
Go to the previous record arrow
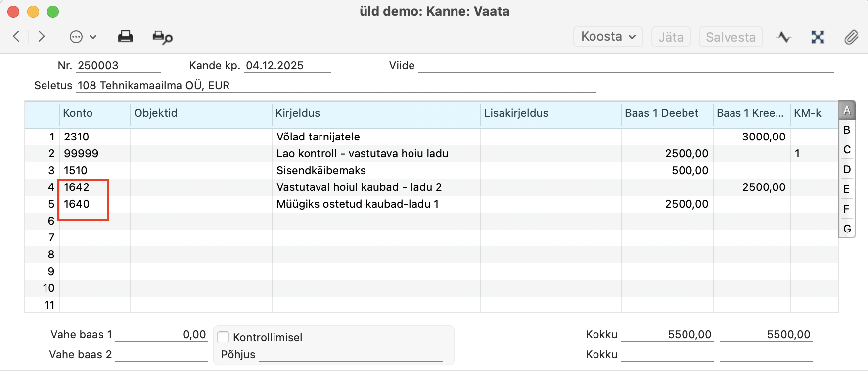point(16,37)
